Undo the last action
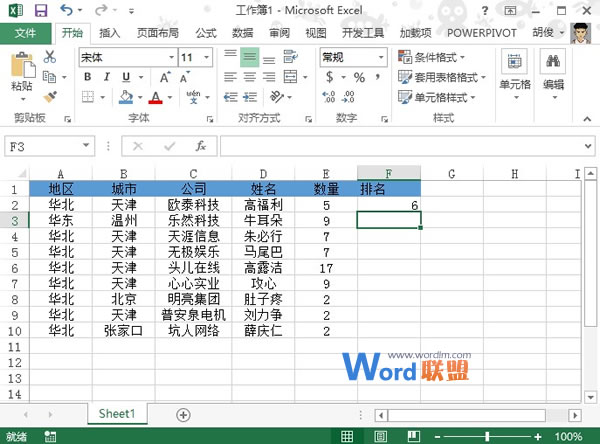The image size is (600, 444). 66,10
